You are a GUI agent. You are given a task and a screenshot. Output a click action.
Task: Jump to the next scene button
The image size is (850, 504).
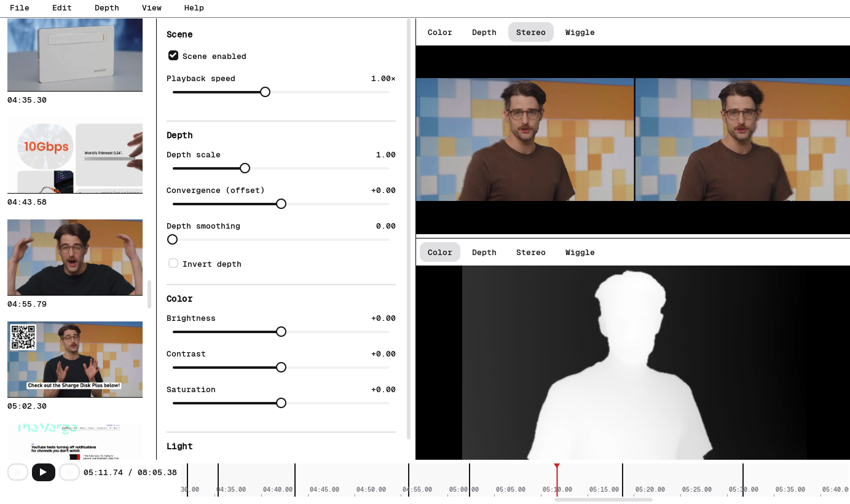(x=69, y=472)
